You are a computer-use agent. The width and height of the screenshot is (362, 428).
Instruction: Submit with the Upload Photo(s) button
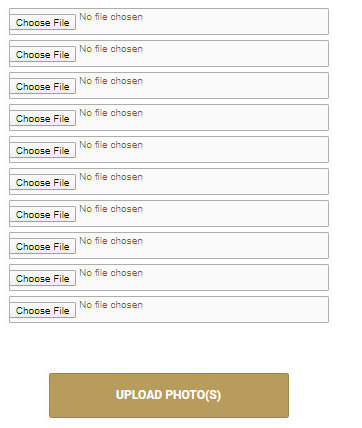(169, 395)
